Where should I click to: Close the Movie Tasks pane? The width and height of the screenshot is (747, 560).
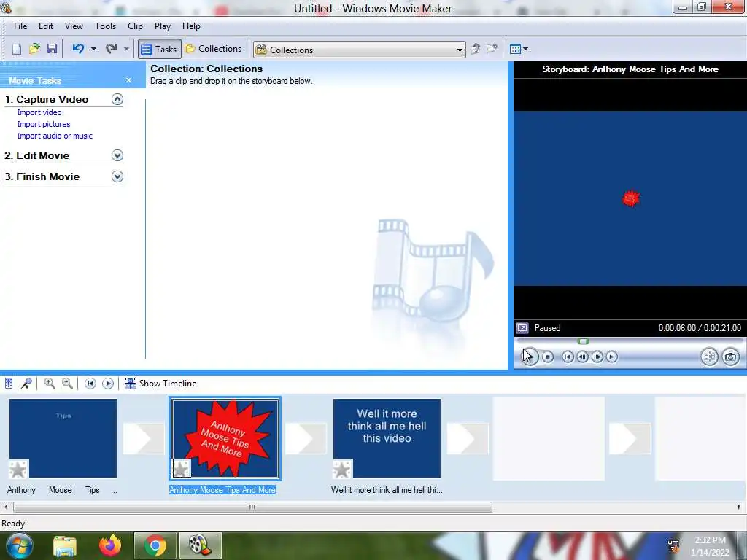pos(128,80)
